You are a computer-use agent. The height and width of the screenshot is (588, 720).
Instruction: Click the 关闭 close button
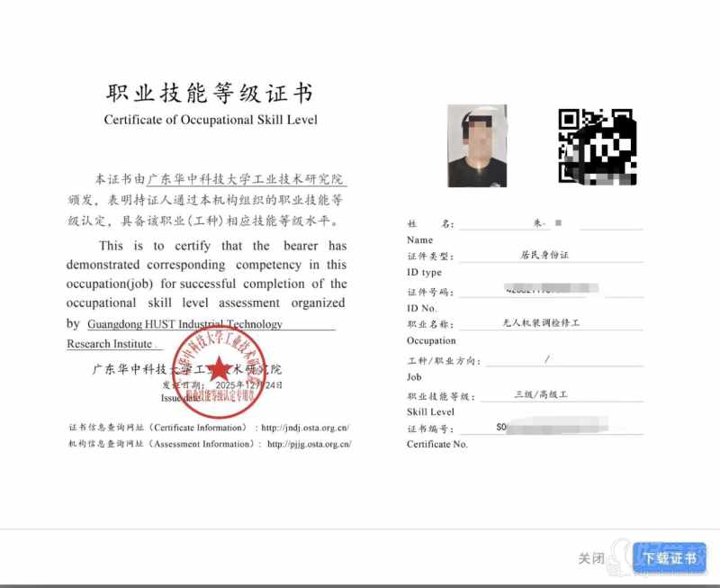tap(590, 558)
